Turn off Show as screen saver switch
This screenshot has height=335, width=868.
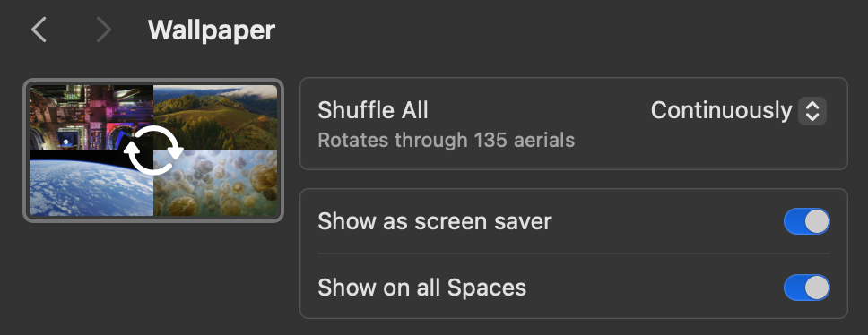pos(806,221)
